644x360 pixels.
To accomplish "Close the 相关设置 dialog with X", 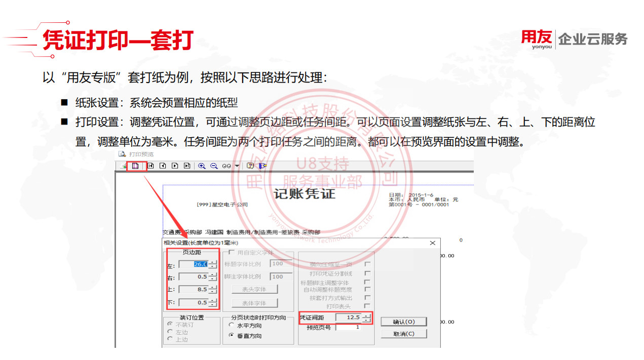I will (433, 243).
